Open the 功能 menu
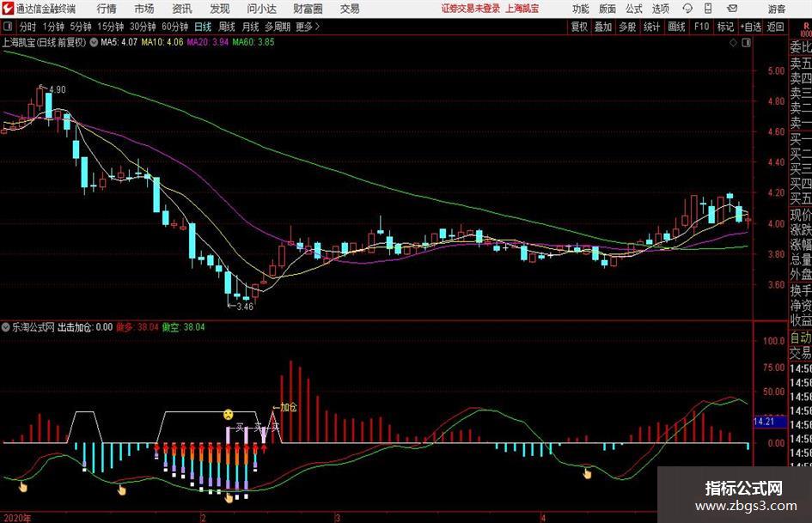 (581, 9)
